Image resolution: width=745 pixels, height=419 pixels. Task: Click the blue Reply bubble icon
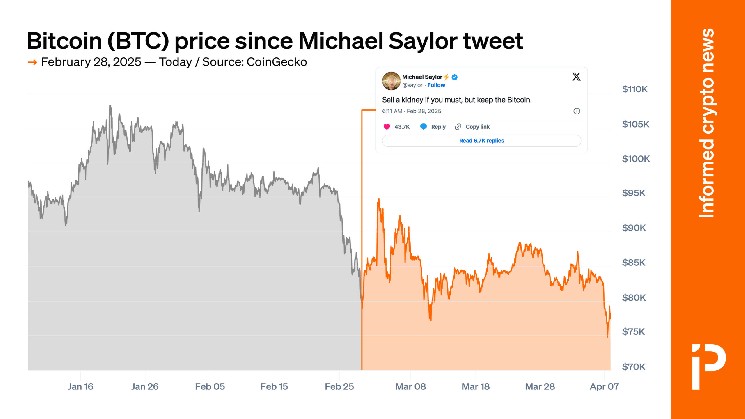[423, 127]
